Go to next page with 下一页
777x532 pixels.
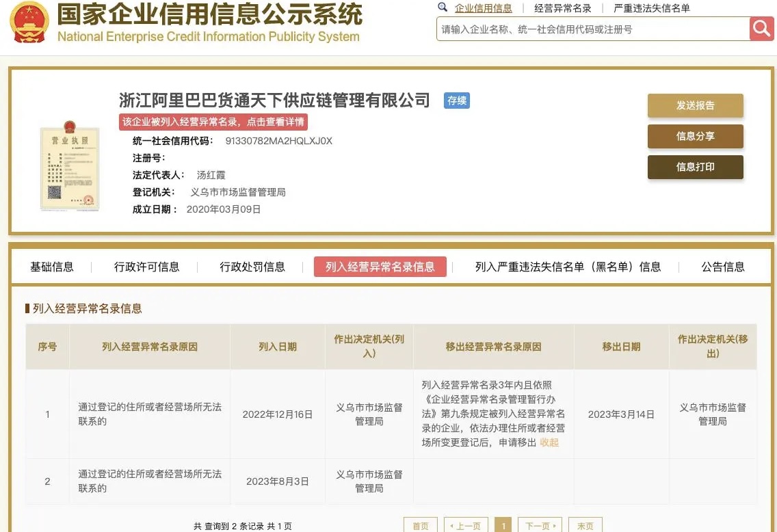click(540, 526)
